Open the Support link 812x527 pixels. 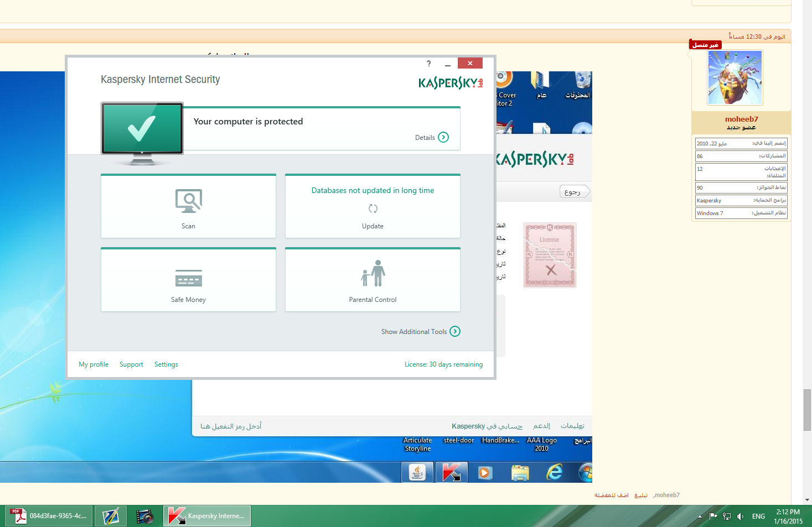[131, 364]
